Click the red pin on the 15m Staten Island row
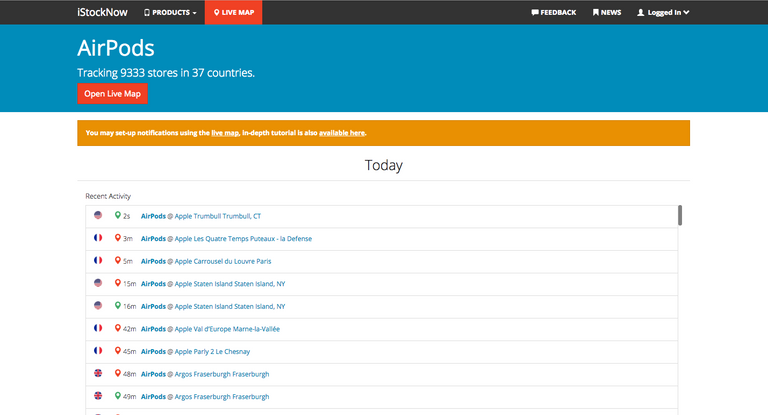This screenshot has height=415, width=768. pos(117,283)
